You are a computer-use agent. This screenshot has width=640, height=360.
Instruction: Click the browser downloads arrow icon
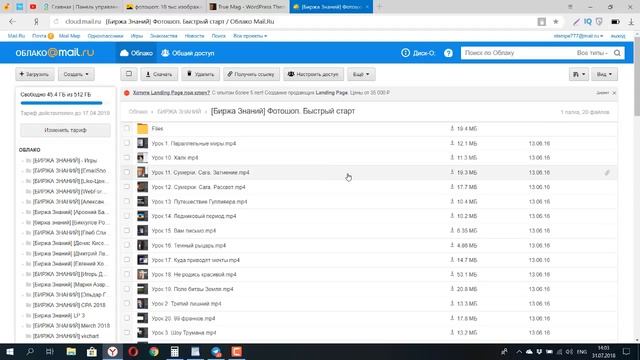click(x=631, y=22)
